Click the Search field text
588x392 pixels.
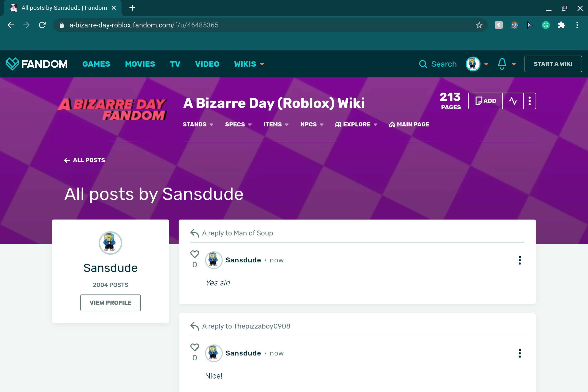(x=444, y=64)
